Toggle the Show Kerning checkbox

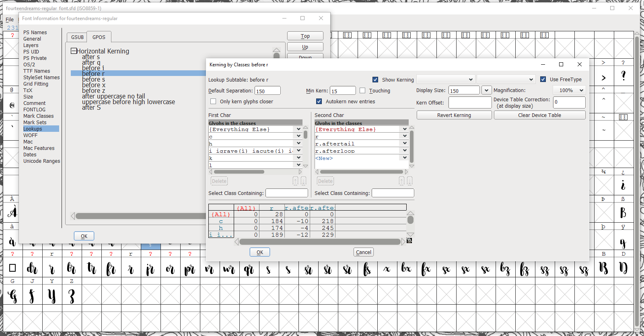coord(375,80)
